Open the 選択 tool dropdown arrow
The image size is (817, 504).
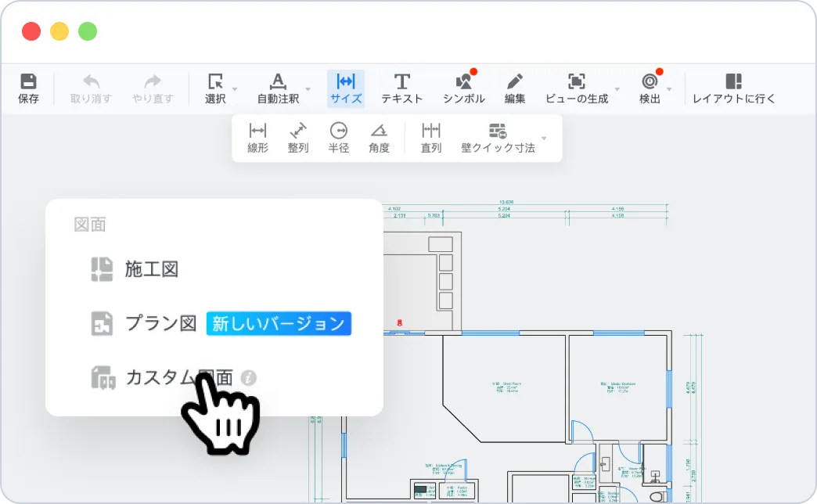pyautogui.click(x=235, y=89)
